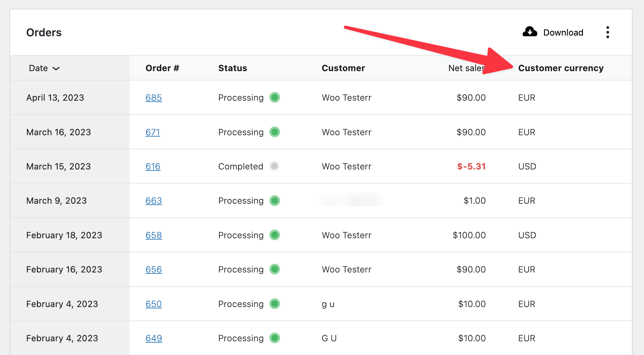Expand the kebab menu in the header
The width and height of the screenshot is (644, 355).
(x=608, y=32)
